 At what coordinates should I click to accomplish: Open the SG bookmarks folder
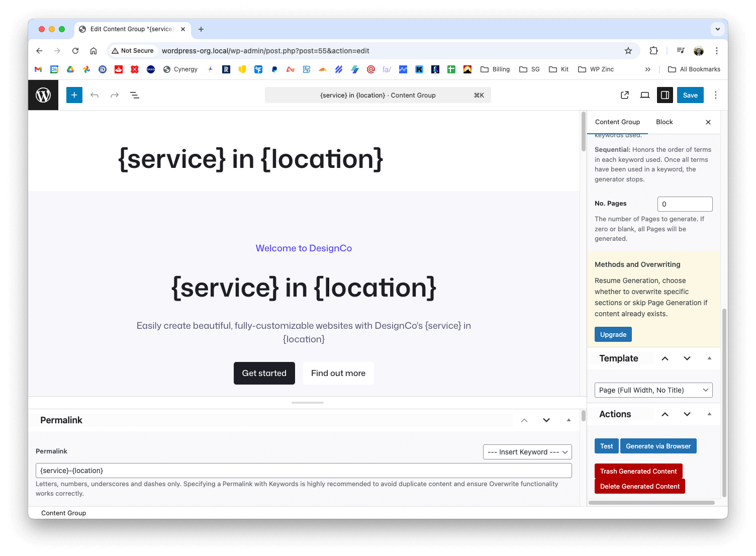coord(529,69)
